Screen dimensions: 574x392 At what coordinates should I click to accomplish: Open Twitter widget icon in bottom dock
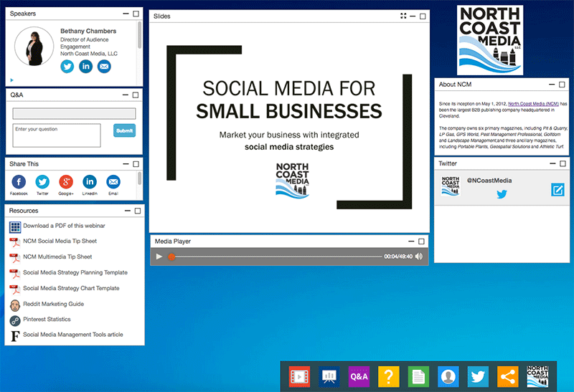coord(478,376)
